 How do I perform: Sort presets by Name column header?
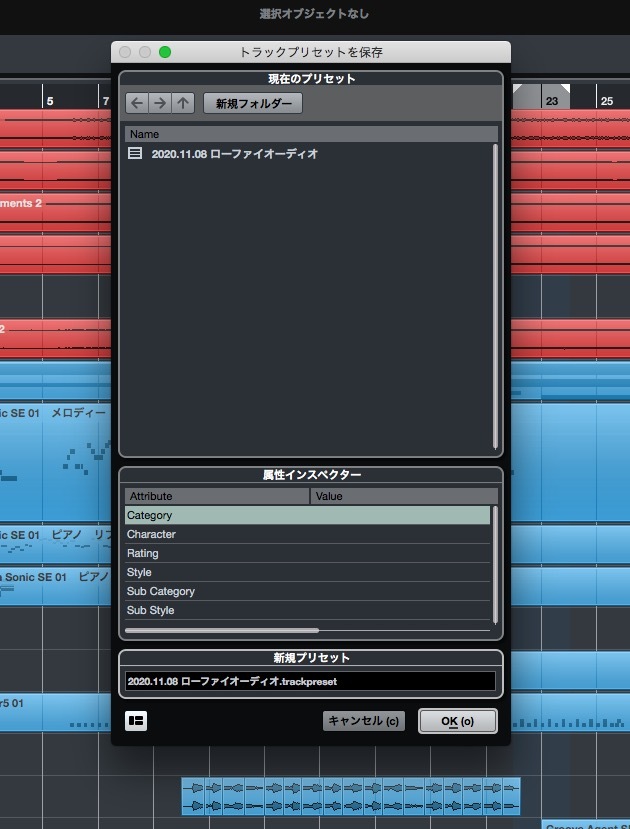coord(310,134)
